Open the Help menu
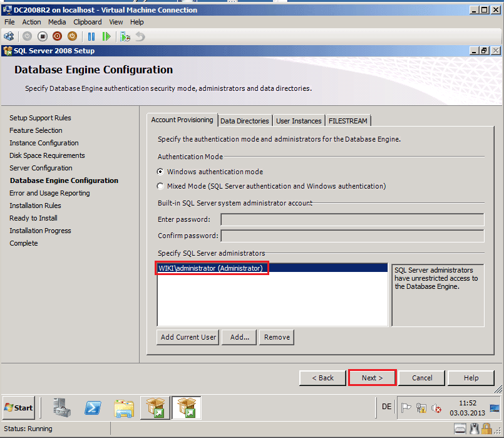Viewport: 504px width, 438px height. coord(137,22)
